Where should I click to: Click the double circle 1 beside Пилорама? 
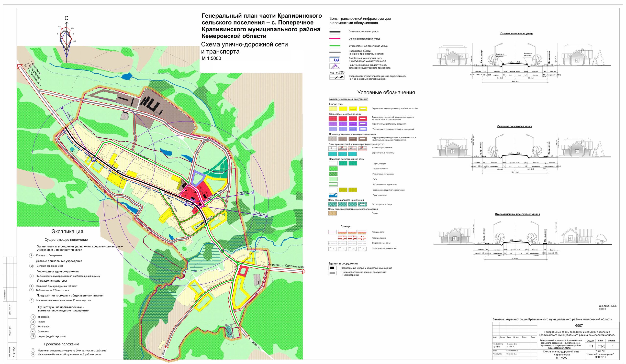tap(33, 317)
